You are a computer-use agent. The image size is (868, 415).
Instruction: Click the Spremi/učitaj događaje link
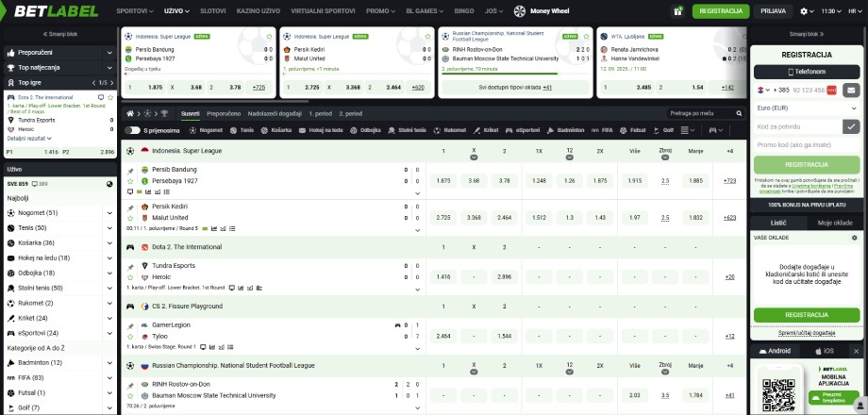click(807, 333)
